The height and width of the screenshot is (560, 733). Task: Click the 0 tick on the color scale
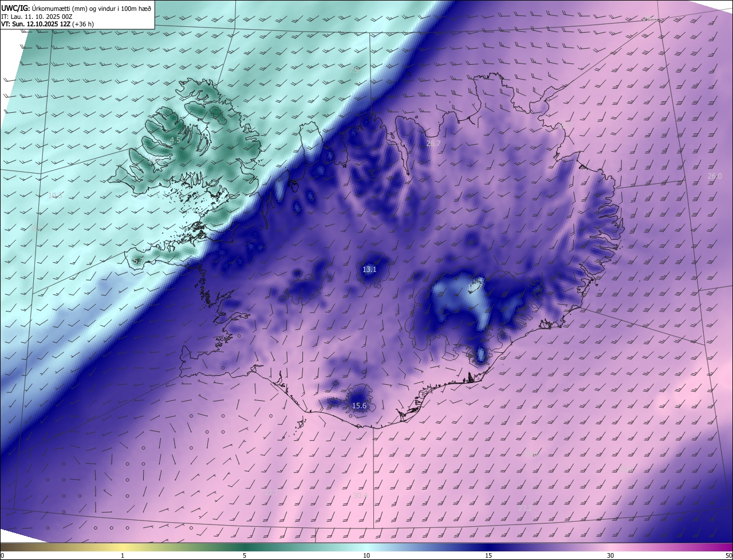[x=2, y=555]
